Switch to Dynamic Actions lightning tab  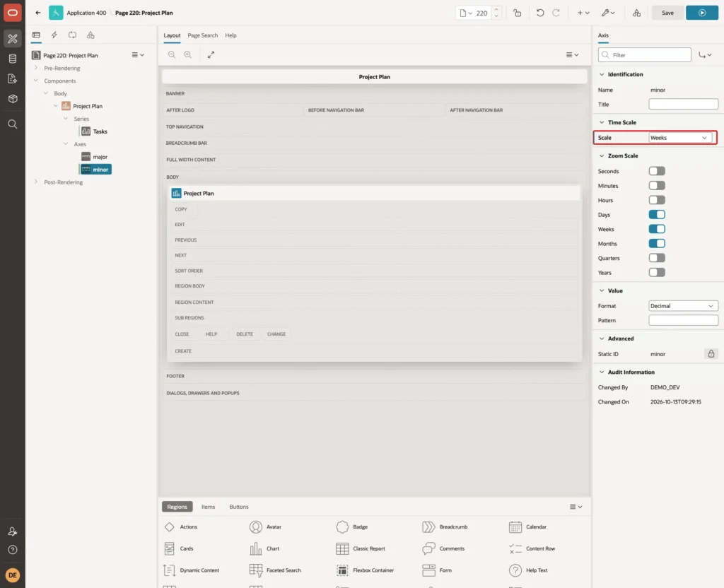54,35
